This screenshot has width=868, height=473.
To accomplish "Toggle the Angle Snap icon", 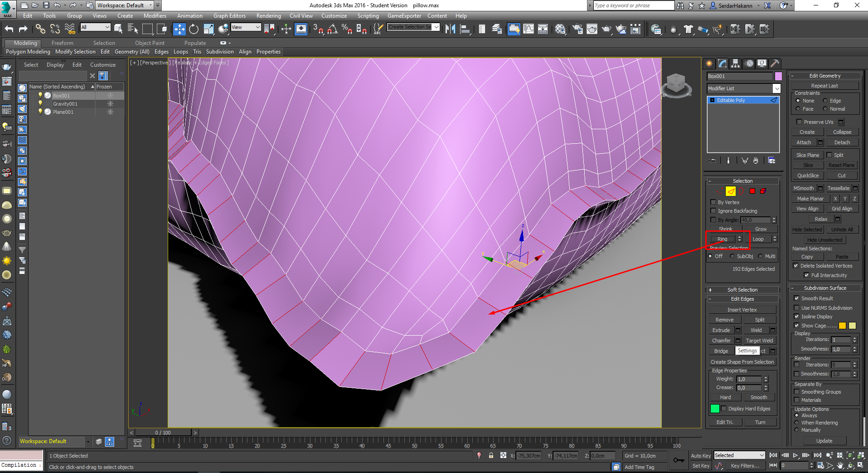I will click(332, 29).
